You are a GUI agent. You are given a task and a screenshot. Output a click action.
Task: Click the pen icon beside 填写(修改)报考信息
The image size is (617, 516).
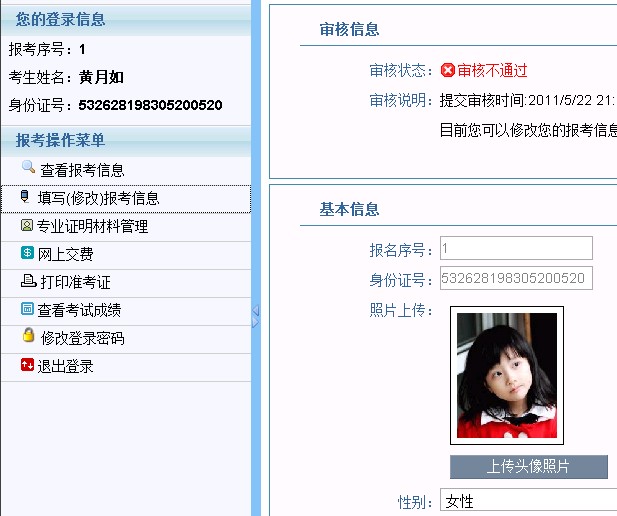click(26, 197)
